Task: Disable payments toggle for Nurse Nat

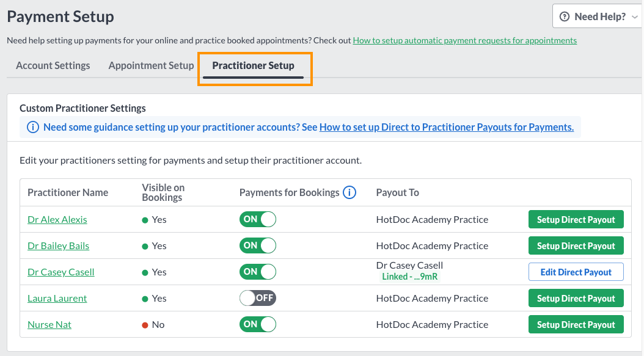Action: [x=258, y=324]
